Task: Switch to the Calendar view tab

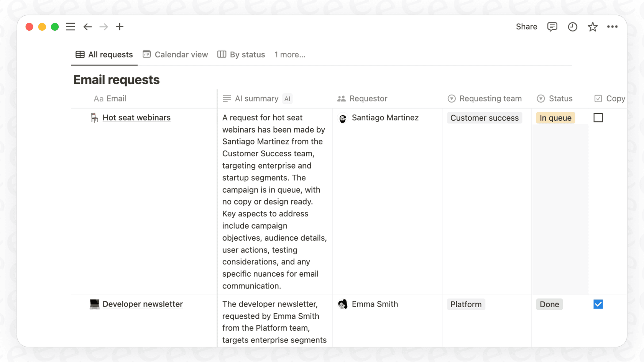Action: tap(175, 54)
